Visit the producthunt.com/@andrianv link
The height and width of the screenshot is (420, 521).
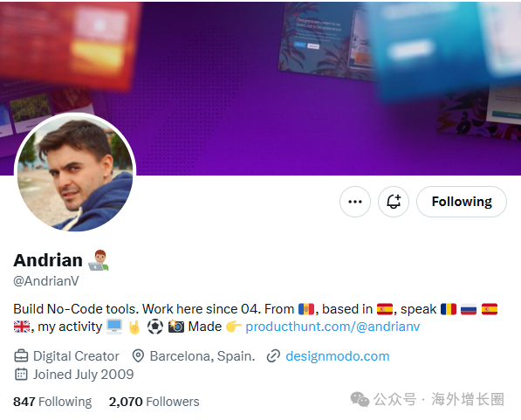click(332, 327)
